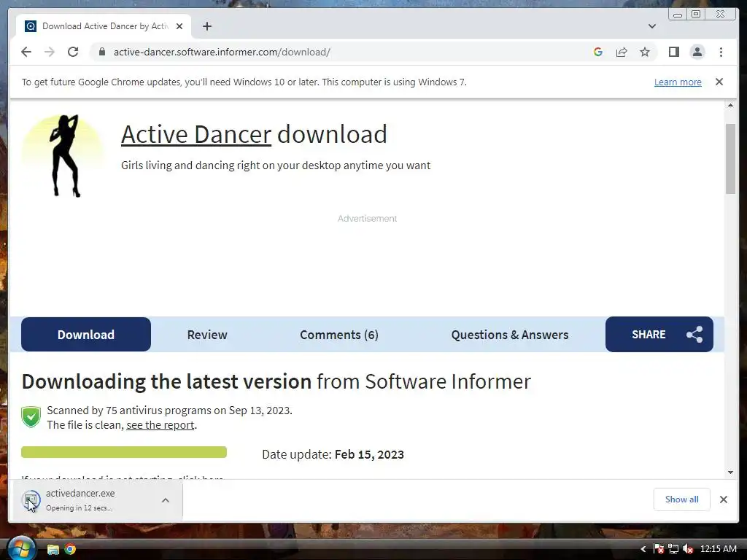The height and width of the screenshot is (560, 747).
Task: Click the green antivirus shield icon
Action: click(x=31, y=417)
